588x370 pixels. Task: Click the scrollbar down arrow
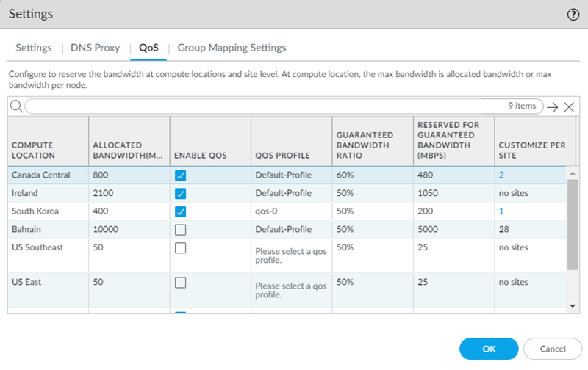[x=573, y=305]
